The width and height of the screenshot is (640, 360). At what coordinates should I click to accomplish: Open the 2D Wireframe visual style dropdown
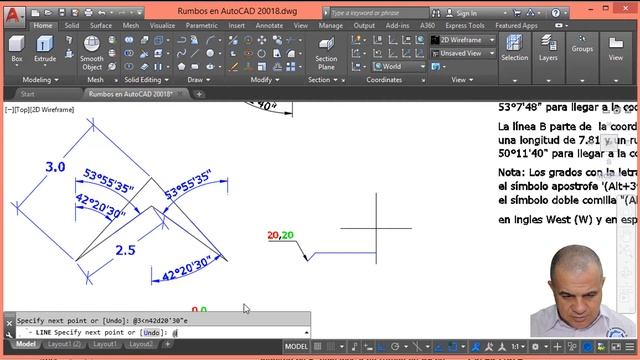(x=463, y=40)
